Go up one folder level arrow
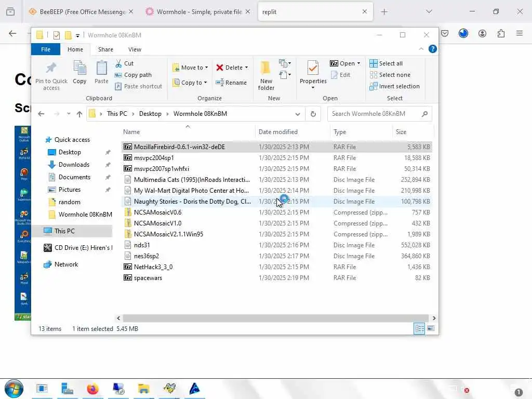The width and height of the screenshot is (532, 399). [79, 114]
